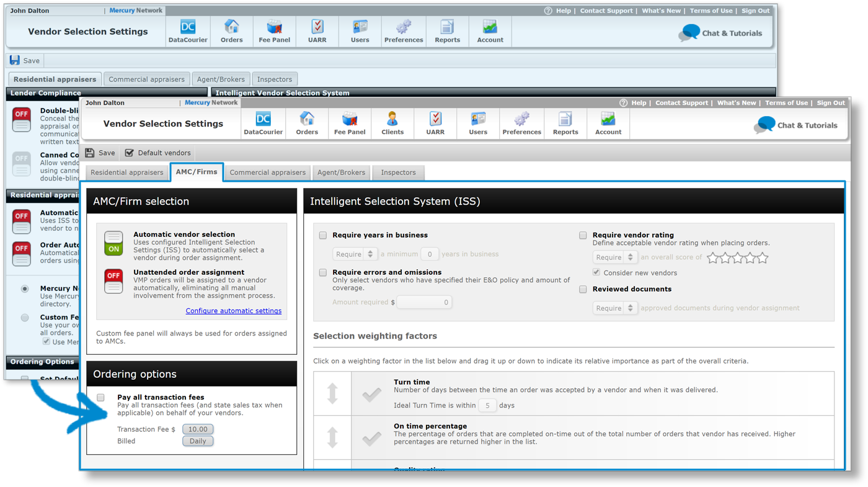Open Commercial appraisers tab in back window

click(146, 79)
